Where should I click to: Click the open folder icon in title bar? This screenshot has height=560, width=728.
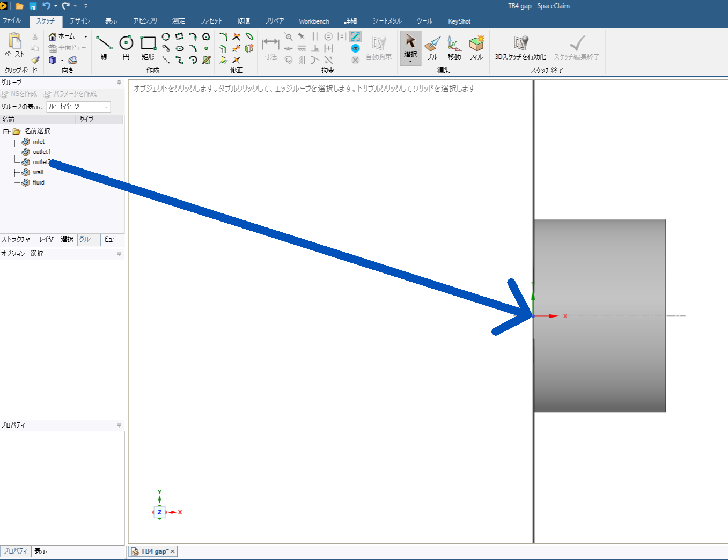[20, 6]
